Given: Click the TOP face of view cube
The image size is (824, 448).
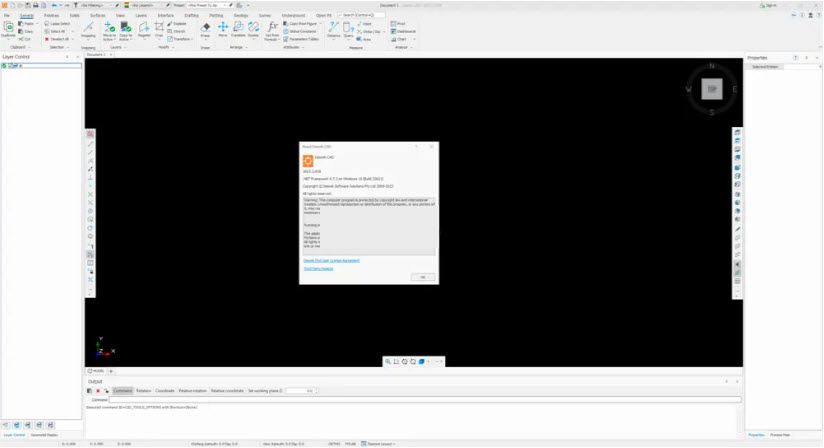Looking at the screenshot, I should (712, 89).
